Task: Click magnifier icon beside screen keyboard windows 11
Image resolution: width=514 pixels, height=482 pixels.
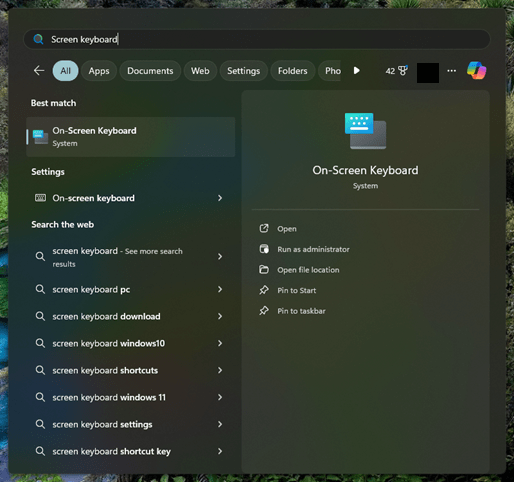Action: 40,397
